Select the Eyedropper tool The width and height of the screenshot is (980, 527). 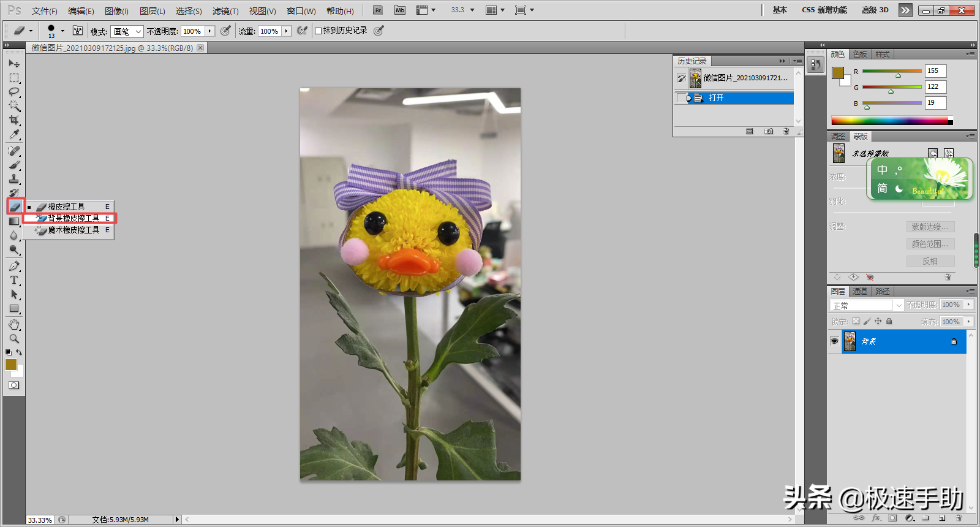pyautogui.click(x=14, y=134)
